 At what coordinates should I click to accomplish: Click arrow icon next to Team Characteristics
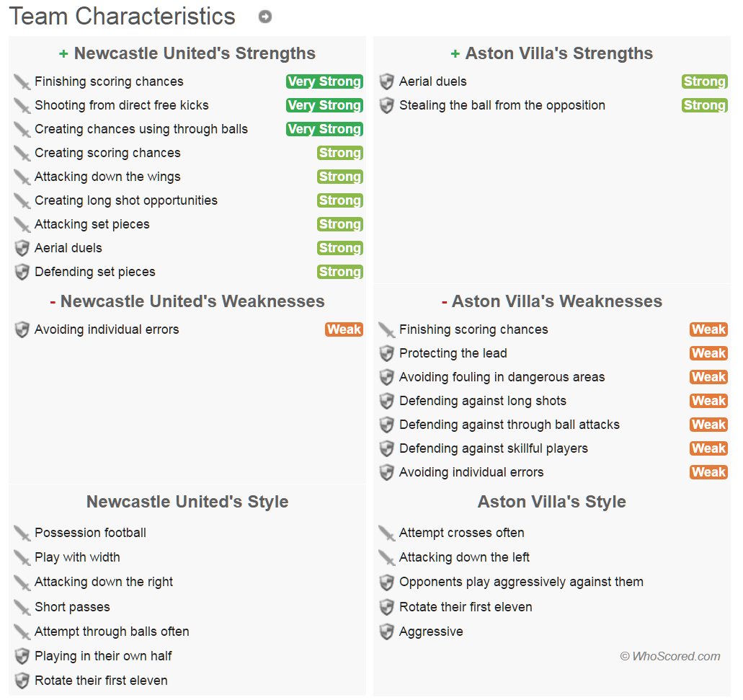tap(265, 17)
